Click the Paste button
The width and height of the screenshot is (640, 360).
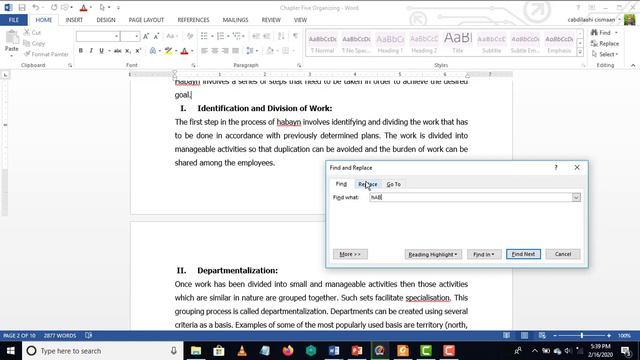(x=12, y=42)
